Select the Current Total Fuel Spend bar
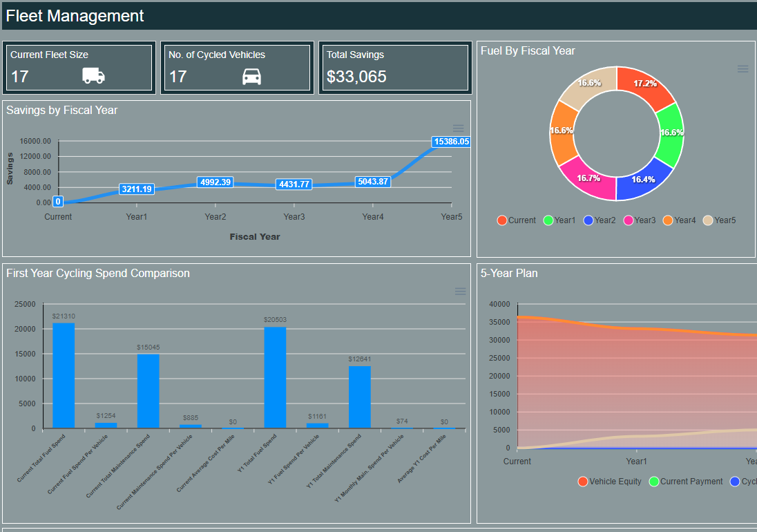The height and width of the screenshot is (532, 757). 64,375
